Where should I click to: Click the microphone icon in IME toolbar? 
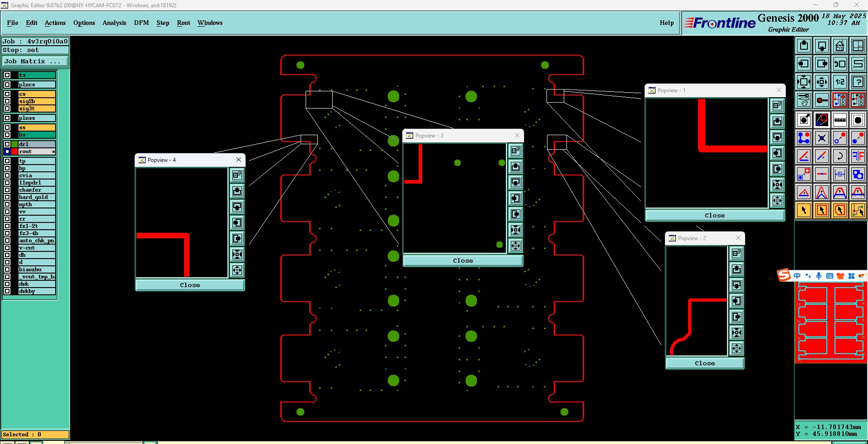coord(819,276)
